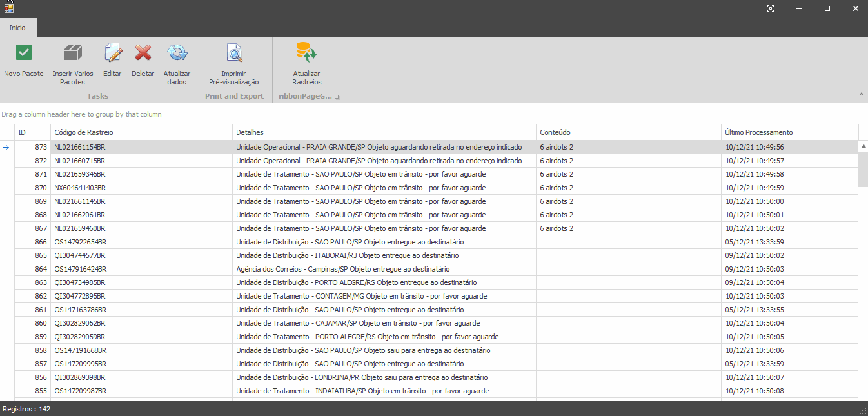Select tracking code QI302829059BR
Screen dimensions: 868x416
click(80, 337)
